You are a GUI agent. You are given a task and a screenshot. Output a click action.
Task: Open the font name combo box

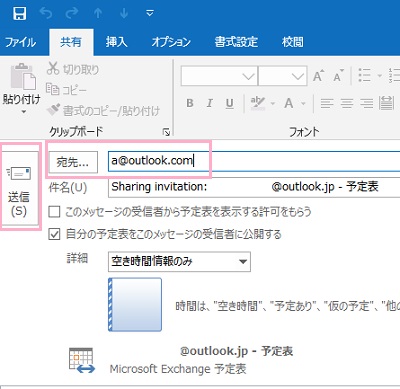219,76
